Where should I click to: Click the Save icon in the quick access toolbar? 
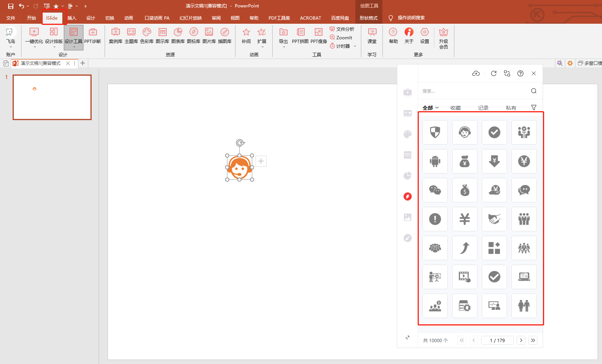[x=11, y=6]
